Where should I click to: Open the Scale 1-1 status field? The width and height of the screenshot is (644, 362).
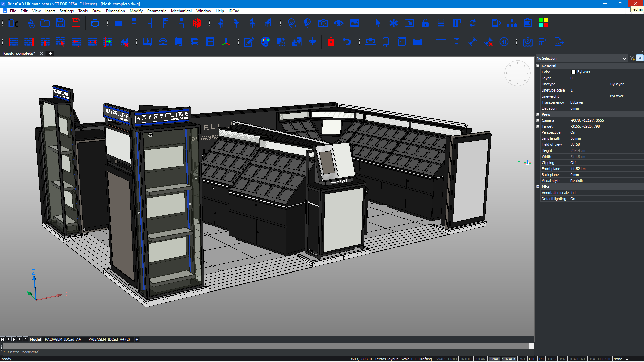(408, 359)
